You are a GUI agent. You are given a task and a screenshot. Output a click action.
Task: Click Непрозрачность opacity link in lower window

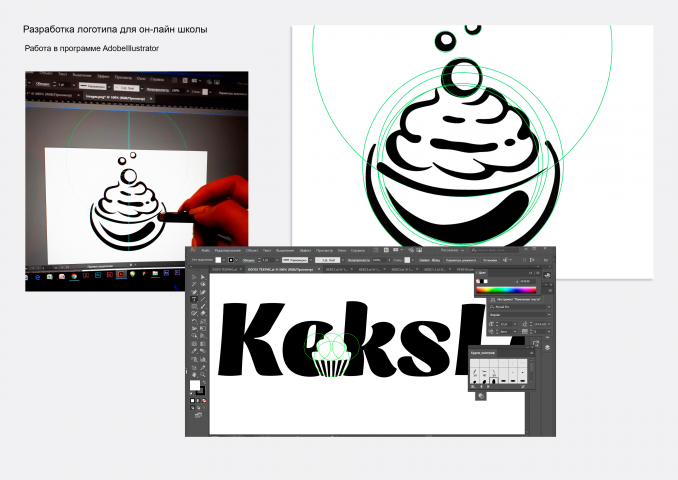click(x=359, y=260)
